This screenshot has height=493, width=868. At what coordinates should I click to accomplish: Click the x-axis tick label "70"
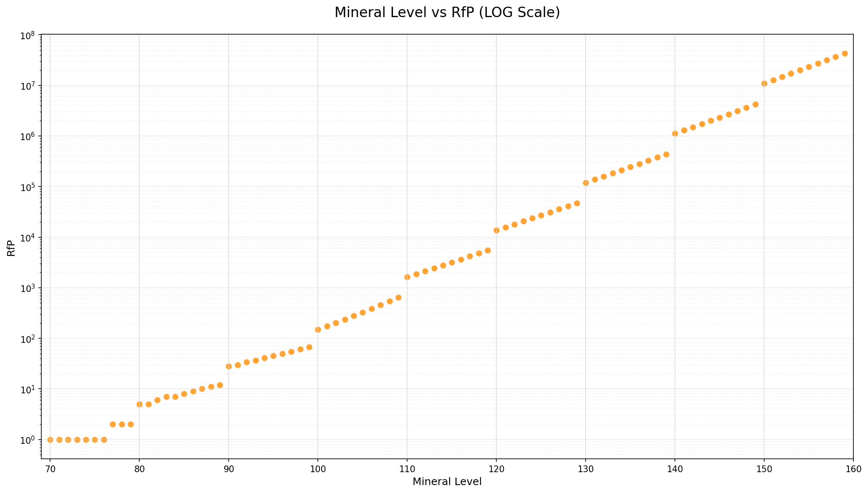pyautogui.click(x=50, y=469)
